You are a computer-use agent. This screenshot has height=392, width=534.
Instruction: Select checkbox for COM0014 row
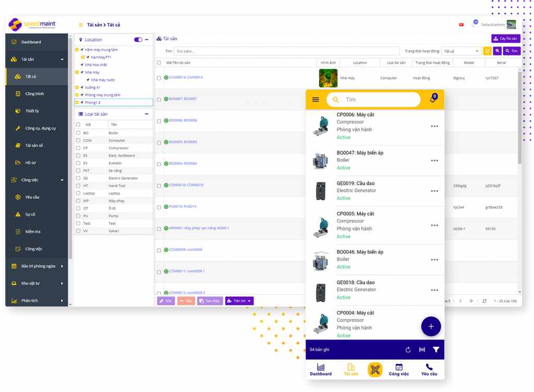pos(159,78)
